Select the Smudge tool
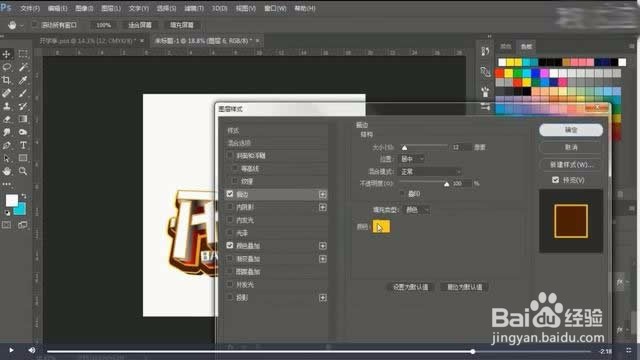640x360 pixels. [7, 132]
